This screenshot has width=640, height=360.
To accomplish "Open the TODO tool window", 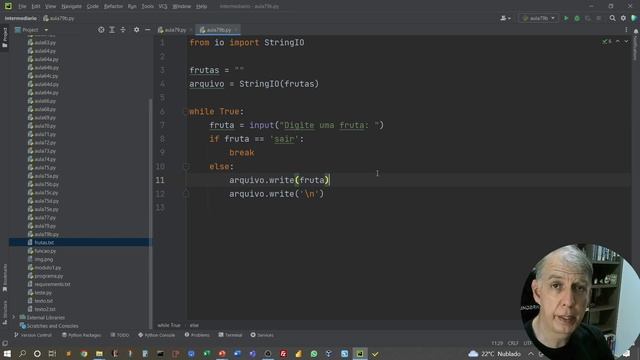I will (120, 335).
